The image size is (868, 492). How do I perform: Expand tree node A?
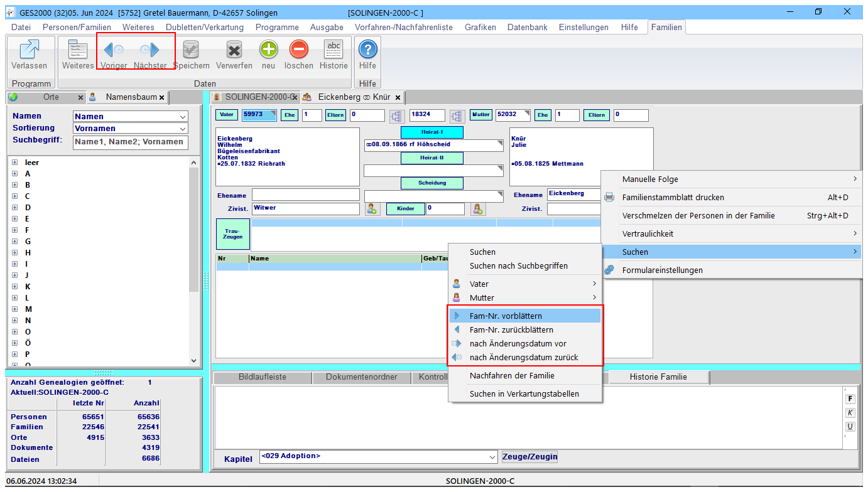pos(14,174)
